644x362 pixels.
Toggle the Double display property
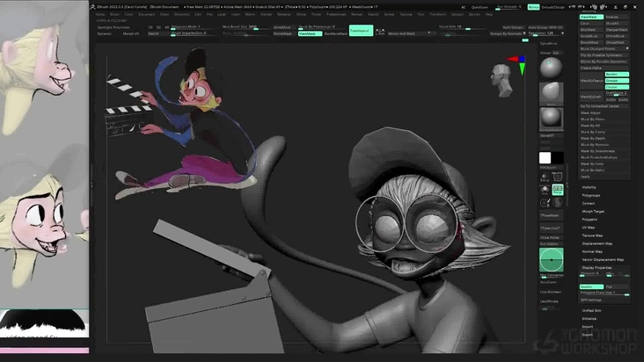591,286
